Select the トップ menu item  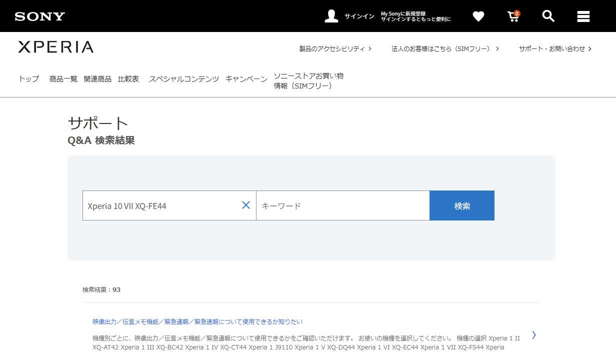click(x=28, y=79)
